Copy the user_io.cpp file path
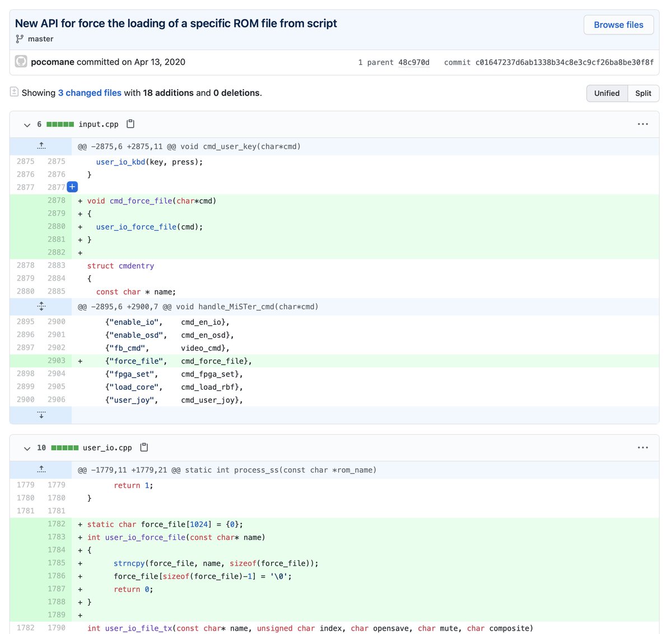The height and width of the screenshot is (634, 672). click(x=144, y=447)
